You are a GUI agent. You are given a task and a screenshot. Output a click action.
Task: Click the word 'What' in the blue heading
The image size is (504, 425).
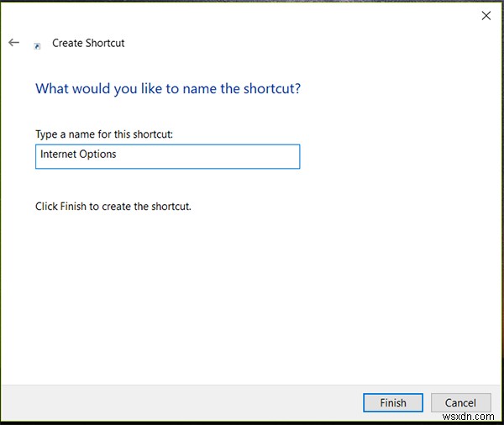[x=52, y=88]
